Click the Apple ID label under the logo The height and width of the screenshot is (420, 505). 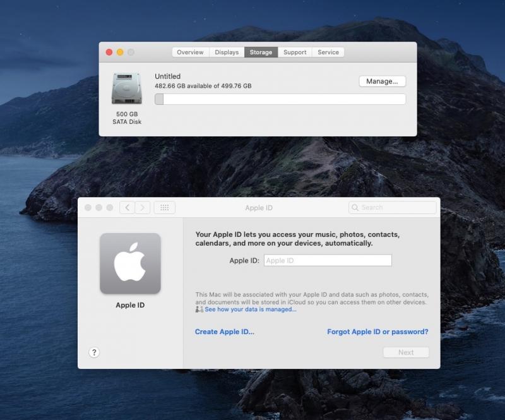[130, 305]
